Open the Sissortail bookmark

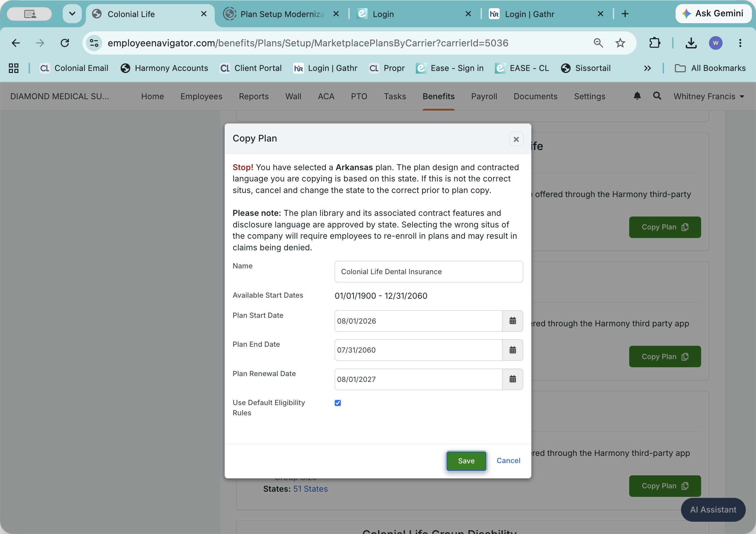tap(586, 68)
